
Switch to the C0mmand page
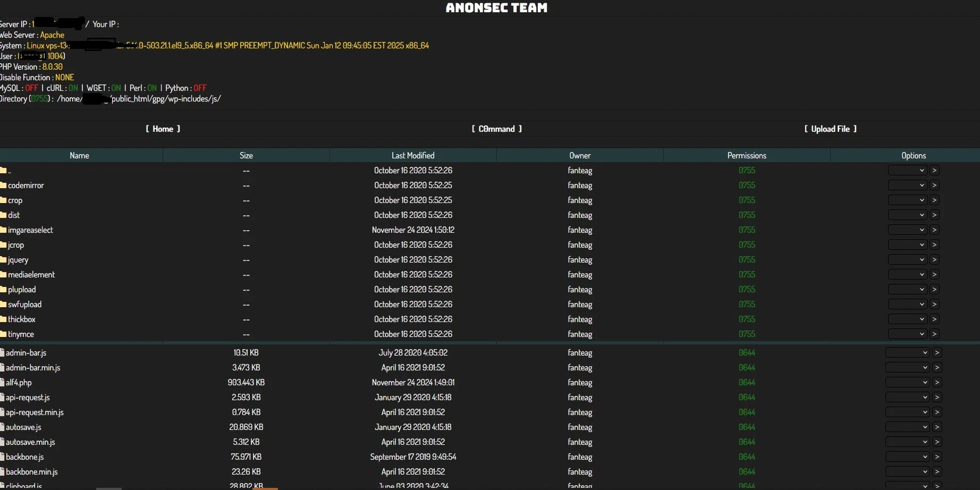point(496,129)
